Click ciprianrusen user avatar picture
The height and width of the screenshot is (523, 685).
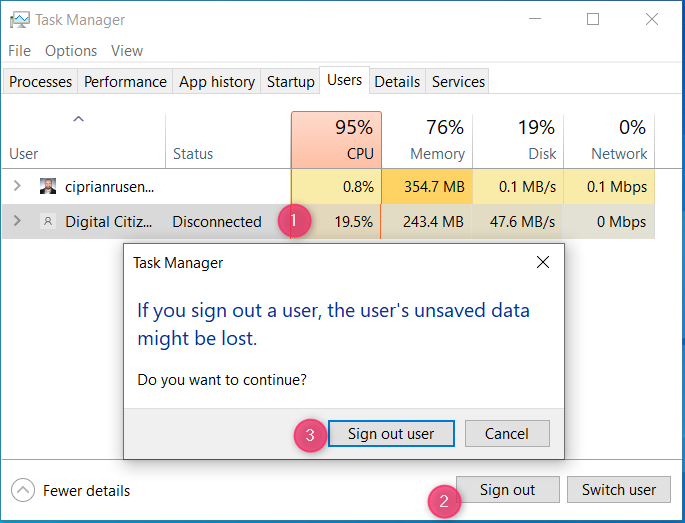(48, 186)
